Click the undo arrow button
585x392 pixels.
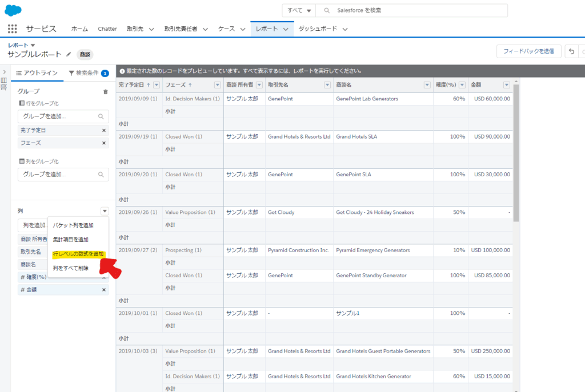571,51
